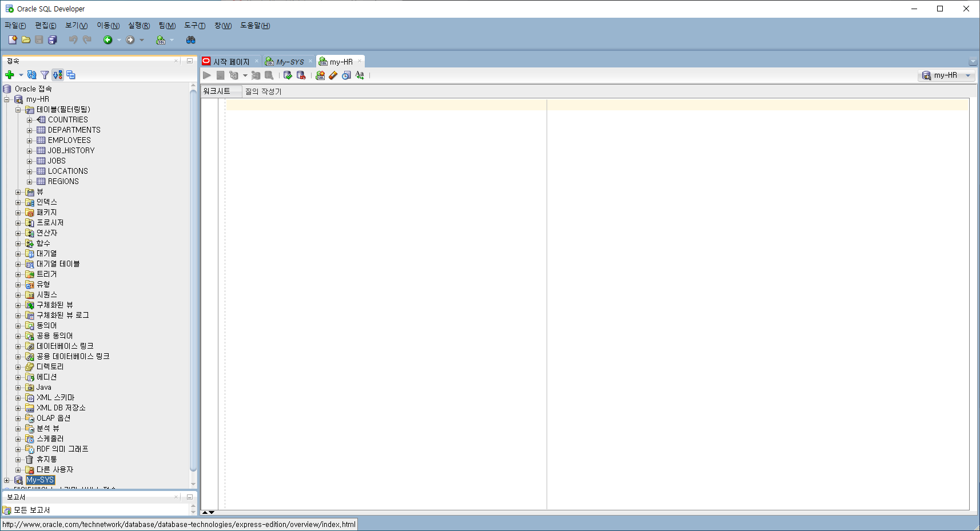Select the LOCATIONS table
Screen dimensions: 980x531
(68, 171)
